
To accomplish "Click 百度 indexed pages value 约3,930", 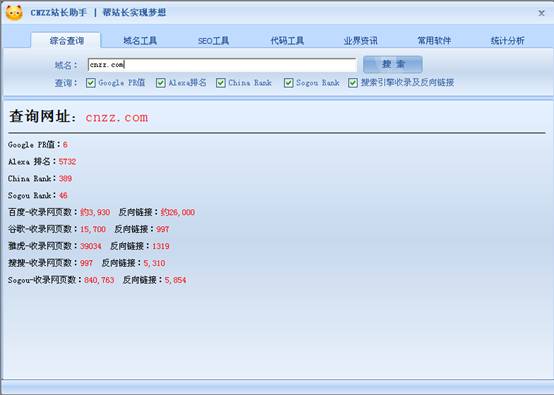I will click(95, 212).
